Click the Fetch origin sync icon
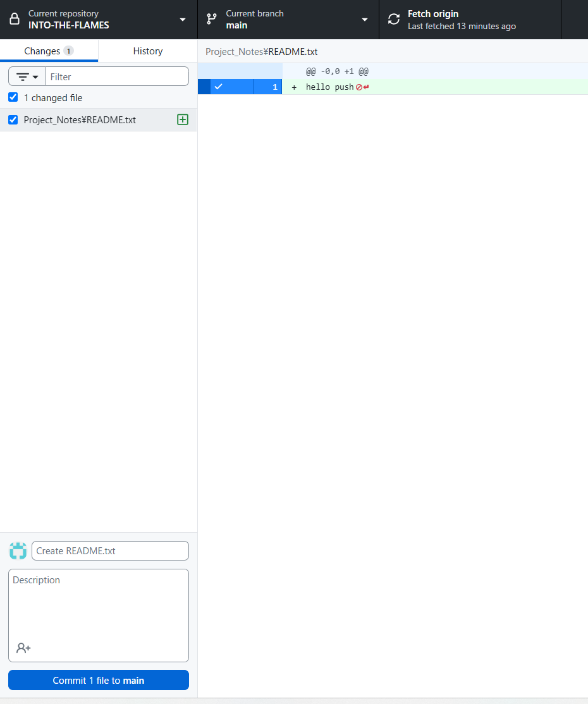The height and width of the screenshot is (704, 588). 394,20
